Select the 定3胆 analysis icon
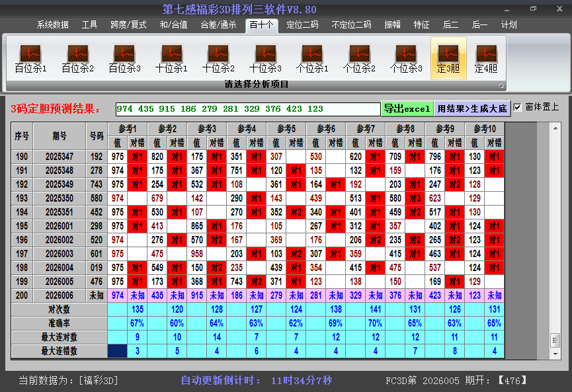572x392 pixels. click(448, 58)
